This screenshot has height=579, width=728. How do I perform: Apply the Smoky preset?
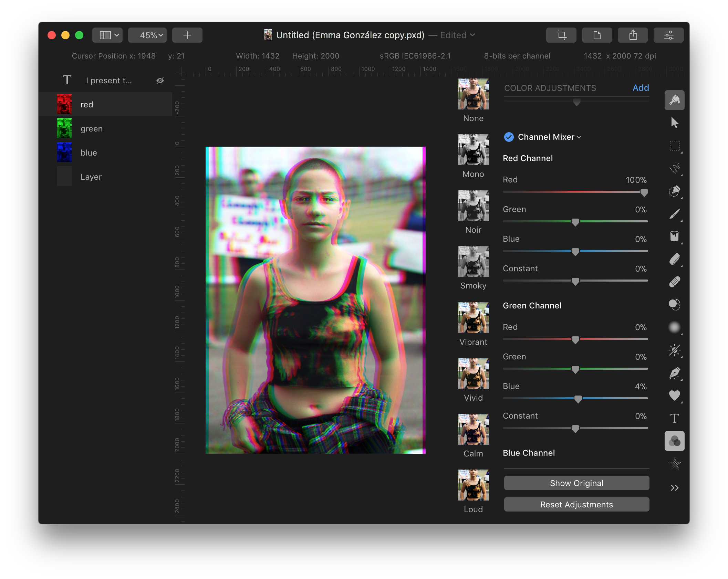[x=473, y=261]
